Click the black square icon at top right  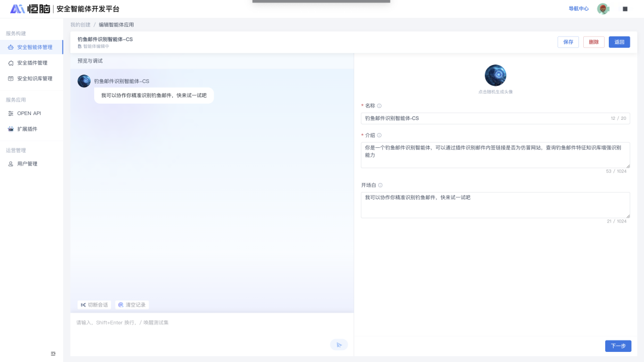click(x=625, y=9)
